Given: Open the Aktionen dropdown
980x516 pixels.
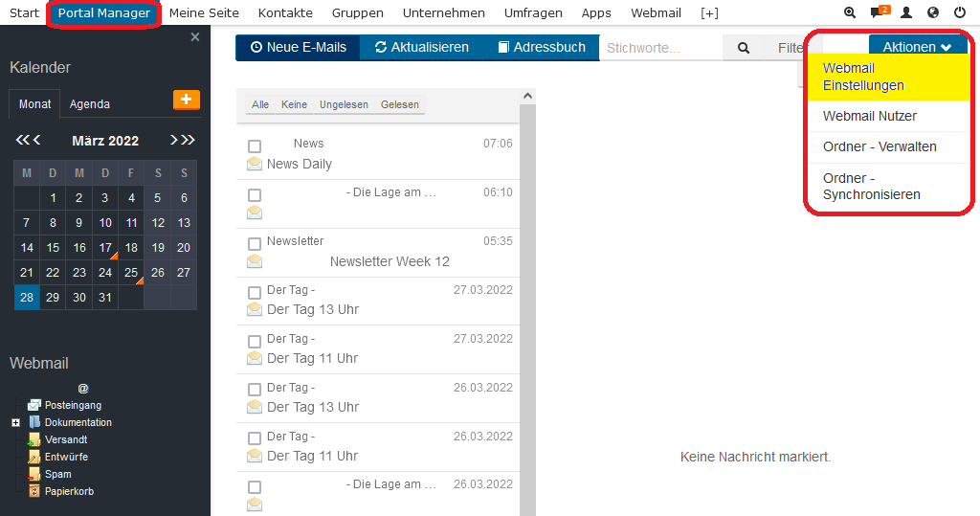Looking at the screenshot, I should (x=917, y=47).
